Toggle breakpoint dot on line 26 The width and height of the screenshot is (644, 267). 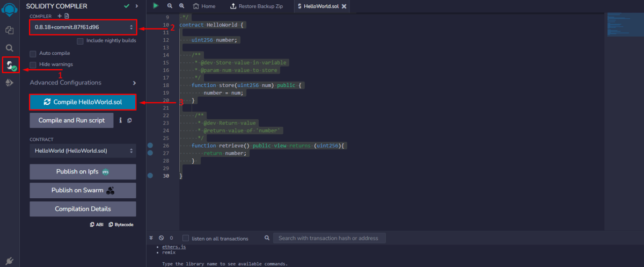point(150,146)
